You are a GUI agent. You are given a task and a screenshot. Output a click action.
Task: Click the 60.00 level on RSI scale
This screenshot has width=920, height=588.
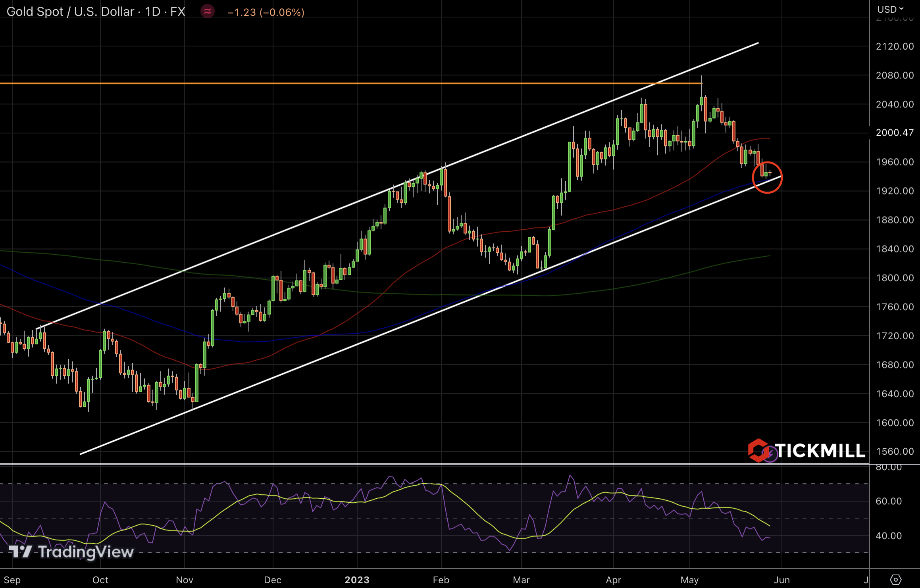point(889,501)
